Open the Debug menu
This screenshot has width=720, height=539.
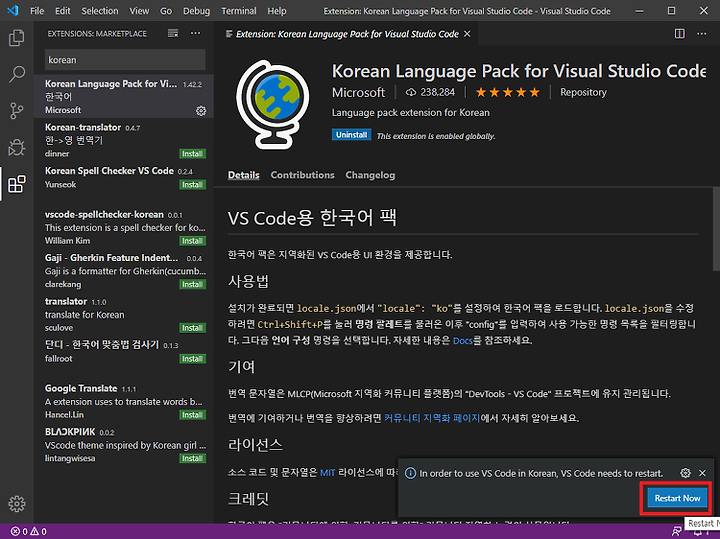(x=196, y=11)
